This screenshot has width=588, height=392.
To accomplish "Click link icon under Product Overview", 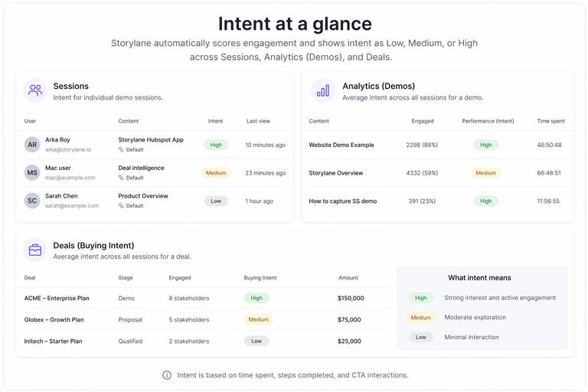I will 121,206.
